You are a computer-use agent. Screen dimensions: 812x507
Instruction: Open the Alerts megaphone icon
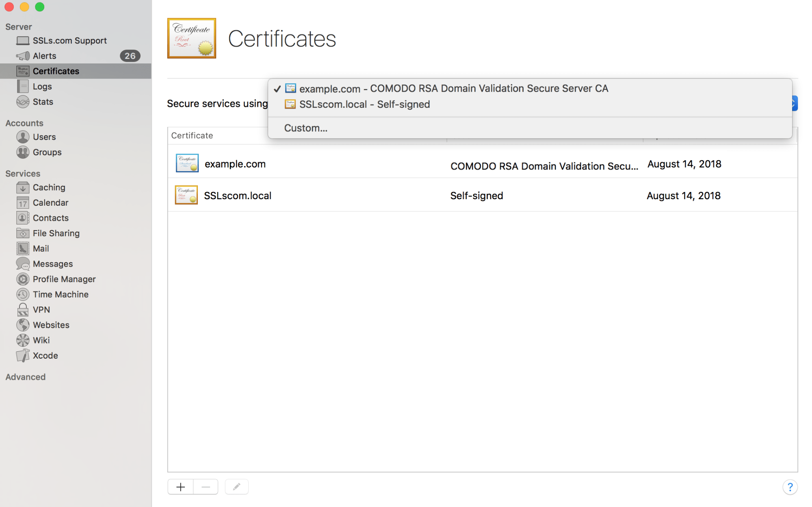[x=23, y=56]
